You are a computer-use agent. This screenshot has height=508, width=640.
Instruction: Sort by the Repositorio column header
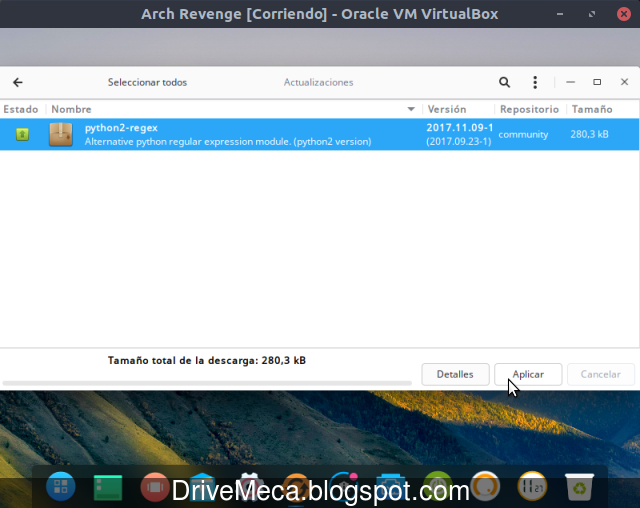[x=529, y=109]
